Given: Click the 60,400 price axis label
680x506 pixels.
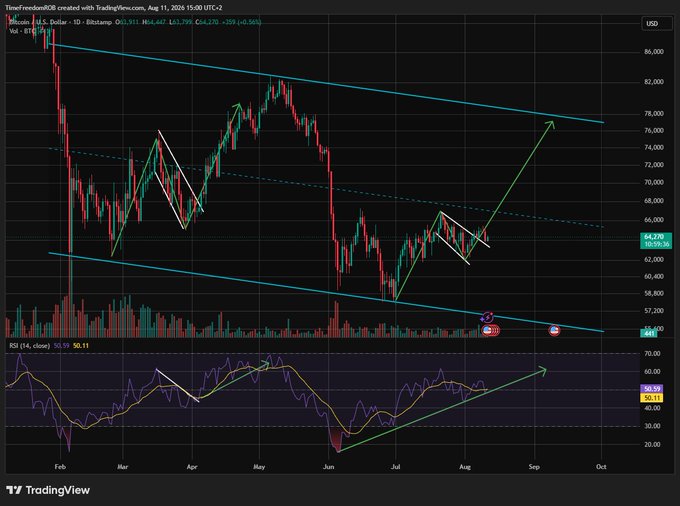Looking at the screenshot, I should click(x=654, y=276).
